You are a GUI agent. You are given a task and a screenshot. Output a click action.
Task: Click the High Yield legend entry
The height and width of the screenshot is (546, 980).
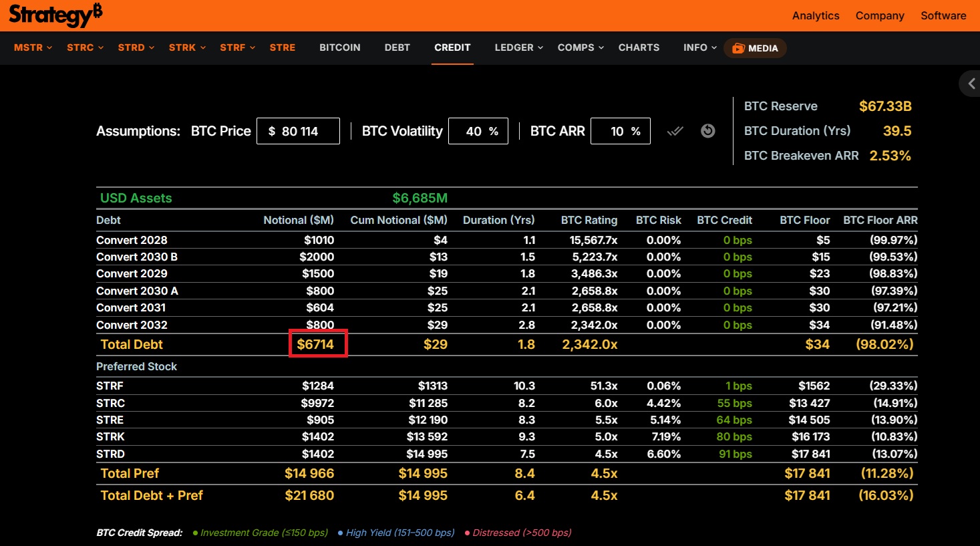(x=396, y=533)
